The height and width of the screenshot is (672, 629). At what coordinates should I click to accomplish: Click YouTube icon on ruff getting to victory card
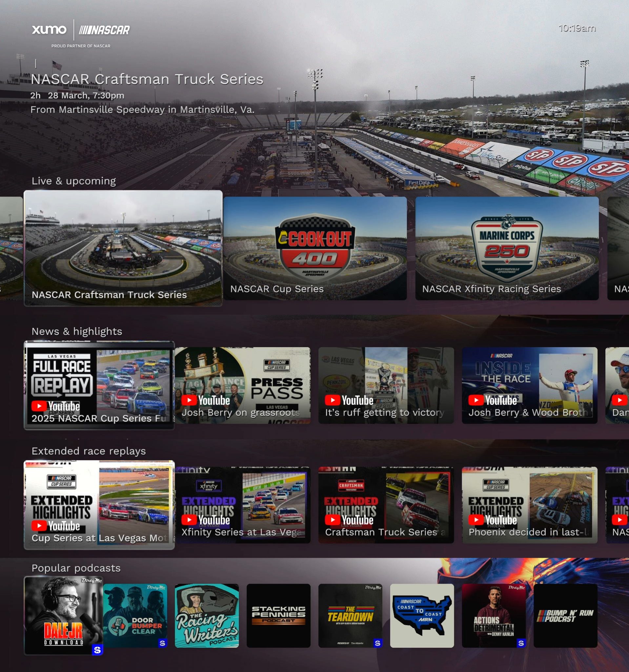tap(333, 400)
